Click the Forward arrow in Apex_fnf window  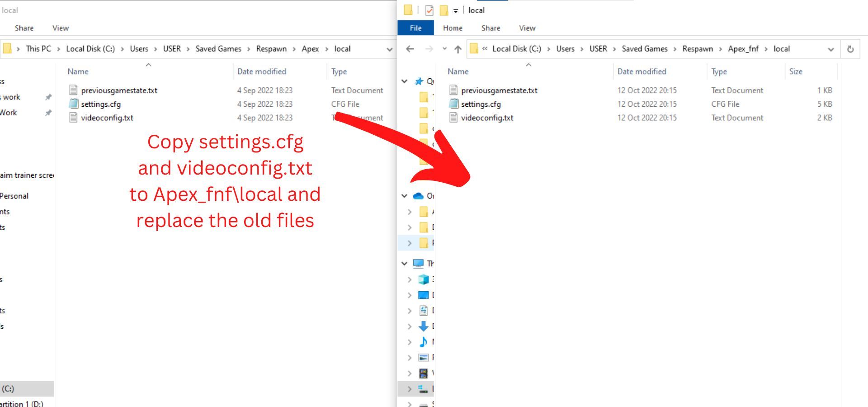429,49
